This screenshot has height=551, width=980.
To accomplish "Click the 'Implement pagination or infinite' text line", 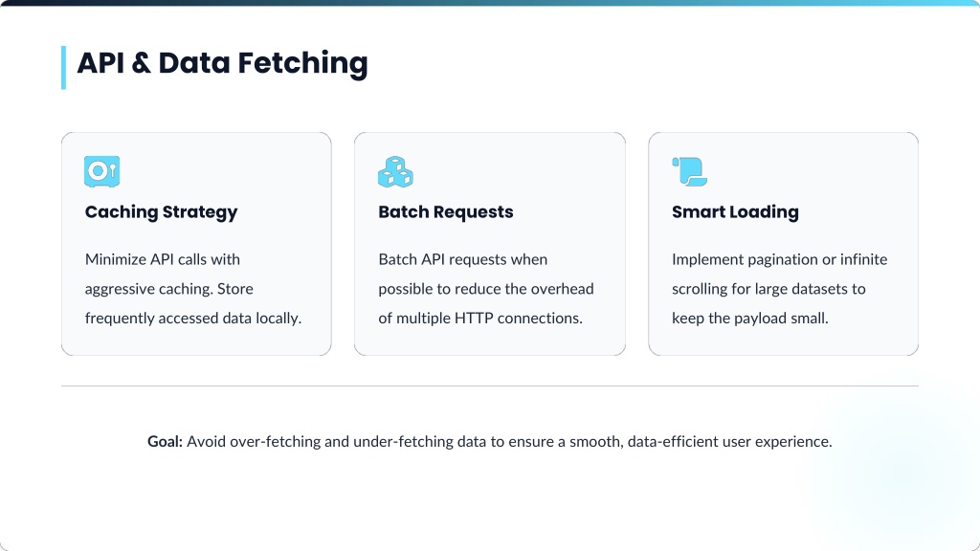I will click(x=779, y=259).
